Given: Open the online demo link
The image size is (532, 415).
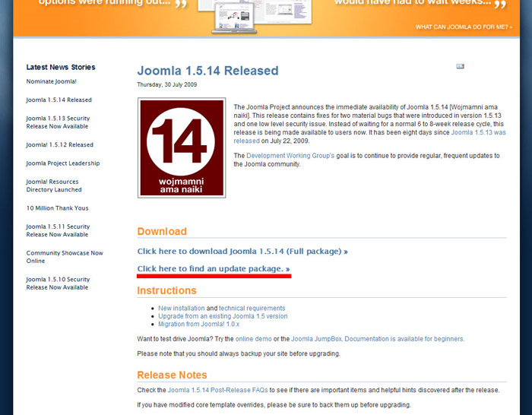Looking at the screenshot, I should (253, 339).
